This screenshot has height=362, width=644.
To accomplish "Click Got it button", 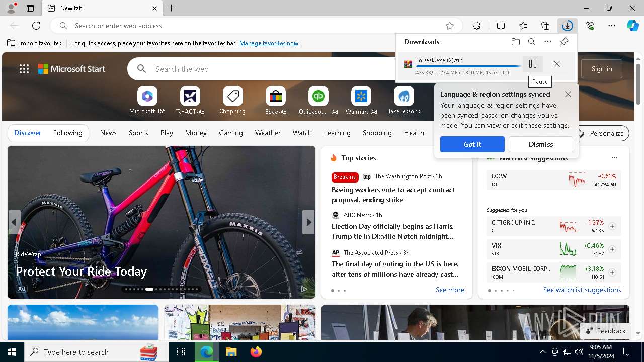I will (x=472, y=144).
